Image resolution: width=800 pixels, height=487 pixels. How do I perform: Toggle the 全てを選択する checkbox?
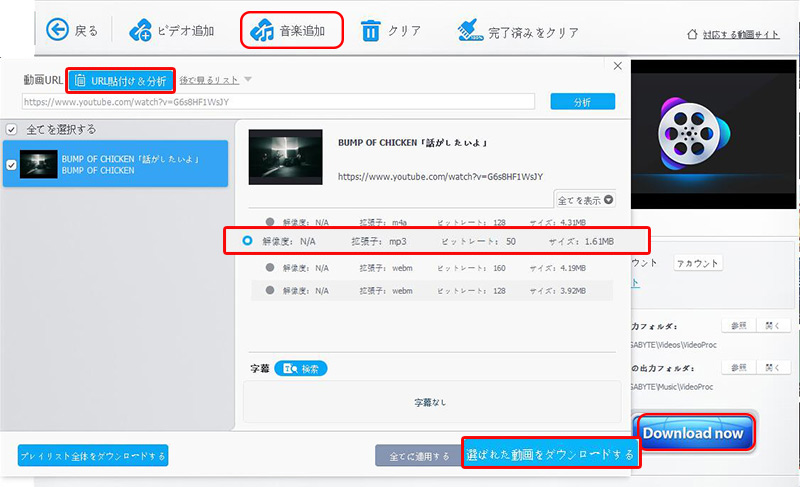click(x=11, y=130)
